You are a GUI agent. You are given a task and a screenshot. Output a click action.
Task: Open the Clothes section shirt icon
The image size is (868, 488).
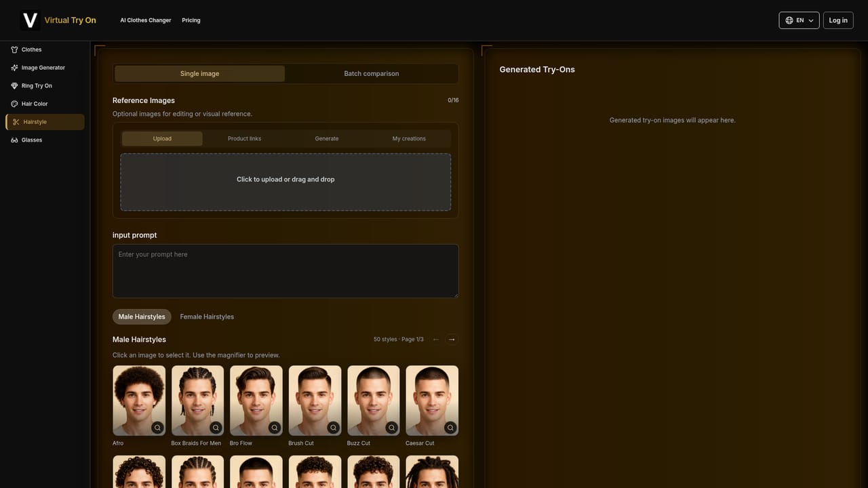click(14, 49)
